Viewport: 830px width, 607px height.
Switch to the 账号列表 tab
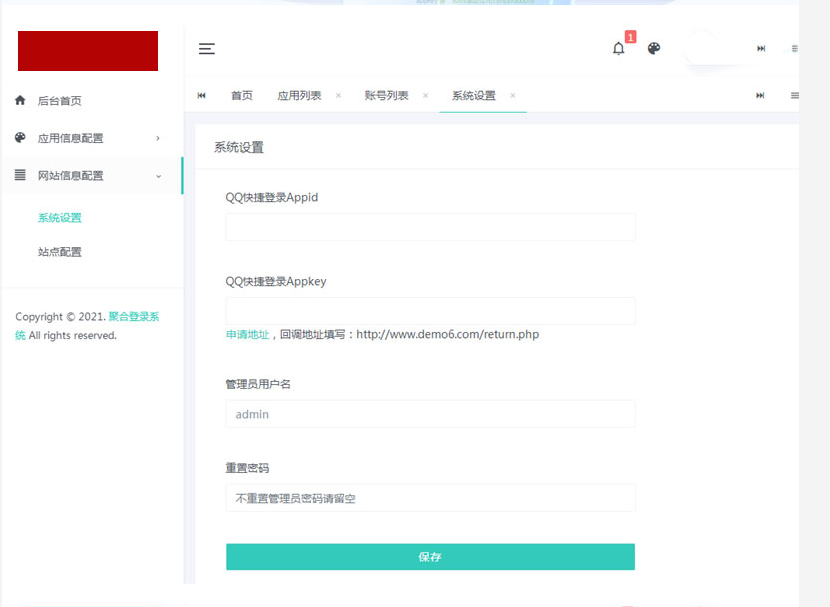click(x=386, y=96)
